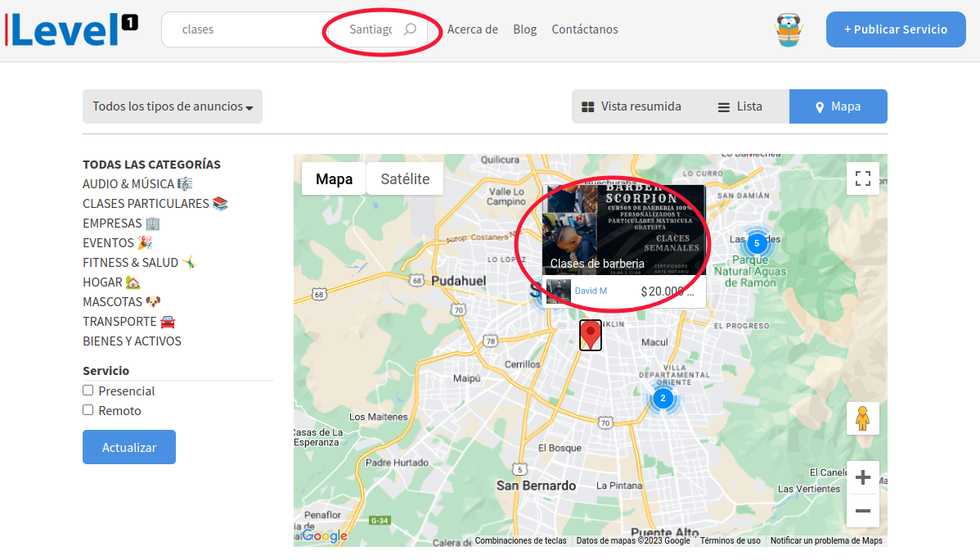Enable the Remoto service checkbox
The image size is (980, 560).
pos(88,410)
